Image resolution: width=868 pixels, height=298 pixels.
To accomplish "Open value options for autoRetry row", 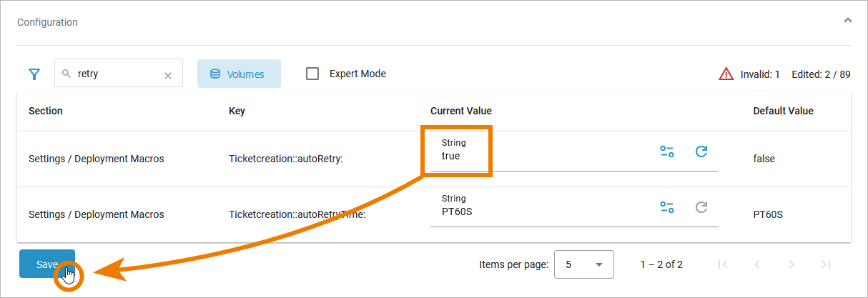I will pos(666,152).
